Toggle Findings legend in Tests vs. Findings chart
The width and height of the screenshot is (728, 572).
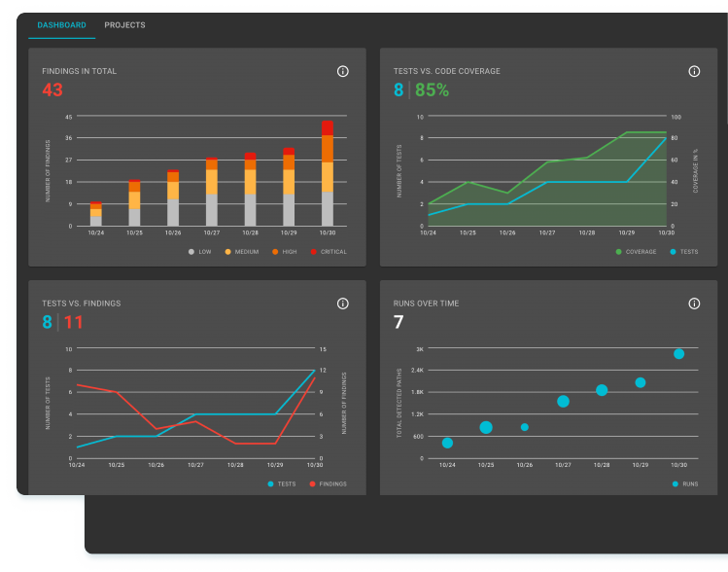(x=328, y=483)
